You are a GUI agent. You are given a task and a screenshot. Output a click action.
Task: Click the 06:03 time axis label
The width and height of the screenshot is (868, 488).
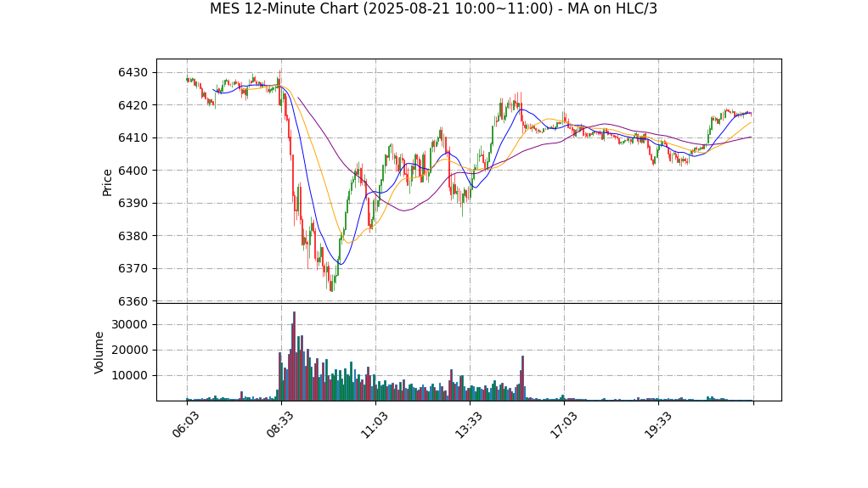tap(185, 425)
